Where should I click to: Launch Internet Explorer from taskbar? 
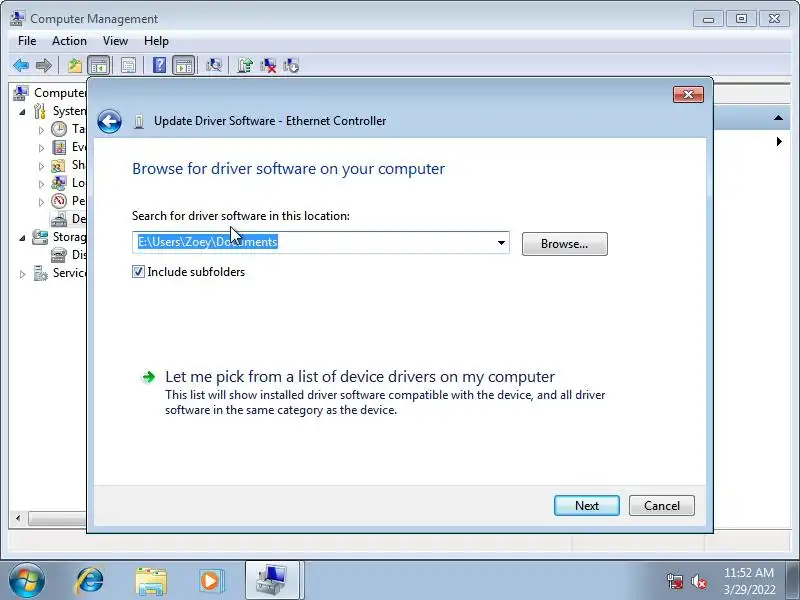point(90,581)
